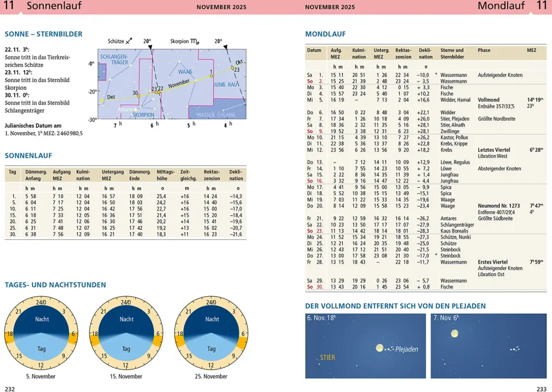
Task: Click the Okt marker on the ecliptic chart
Action: click(239, 62)
